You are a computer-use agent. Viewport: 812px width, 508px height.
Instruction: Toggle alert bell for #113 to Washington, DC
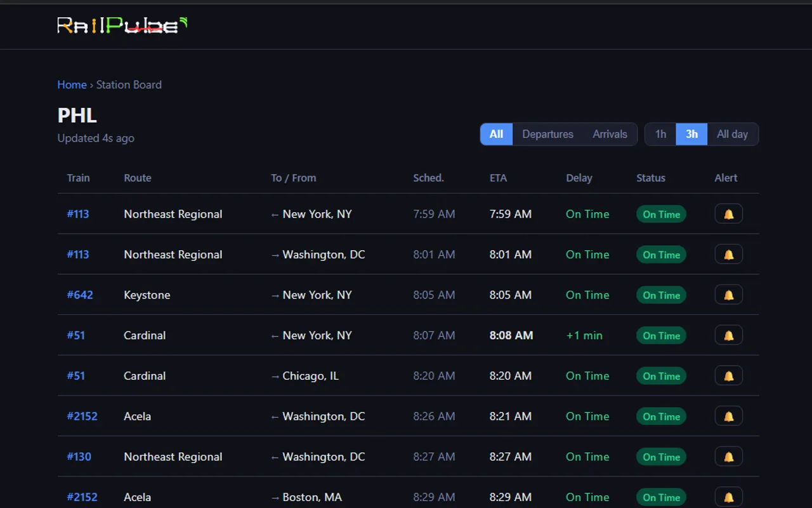point(728,255)
